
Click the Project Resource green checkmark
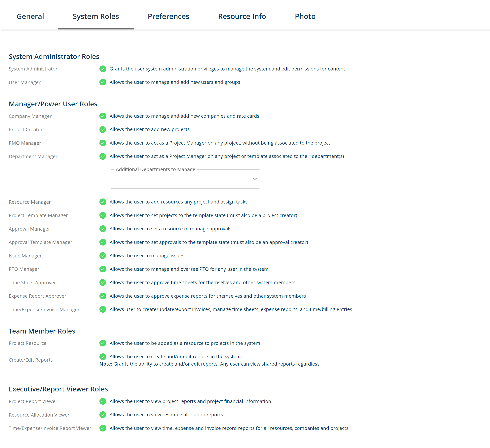[x=103, y=343]
